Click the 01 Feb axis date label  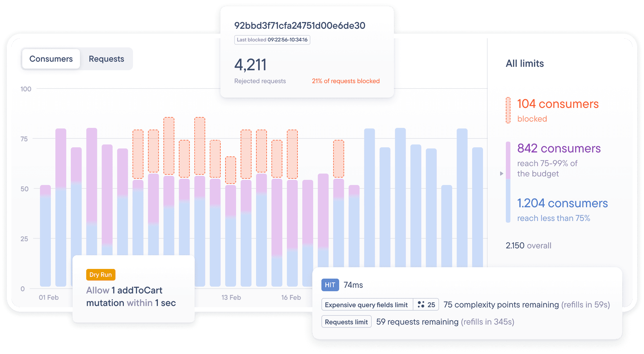tap(49, 297)
